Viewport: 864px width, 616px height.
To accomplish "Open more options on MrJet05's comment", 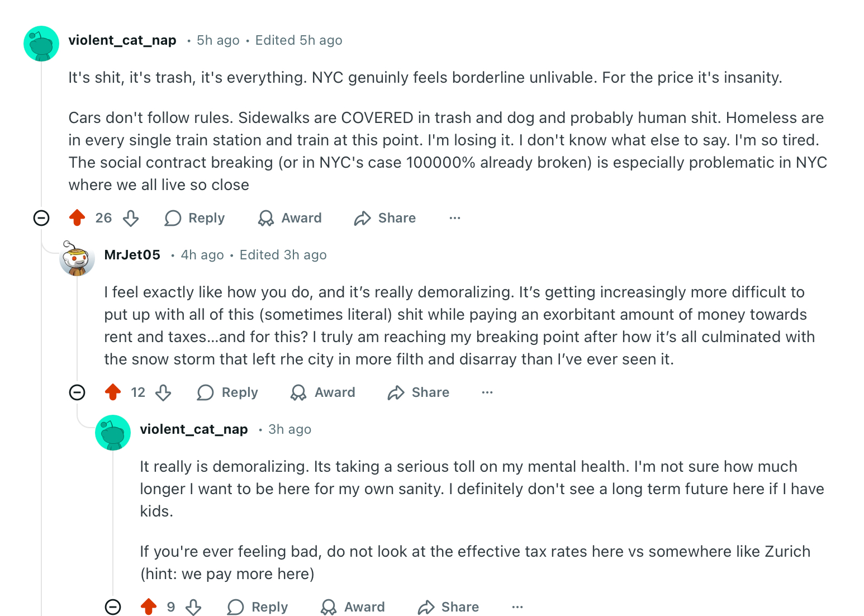I will [x=487, y=392].
